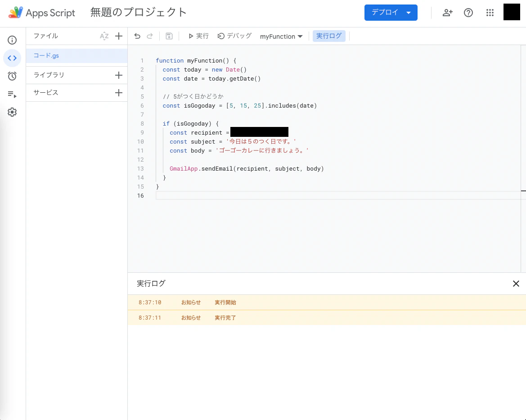Open Project Settings with the gear icon

tap(12, 112)
